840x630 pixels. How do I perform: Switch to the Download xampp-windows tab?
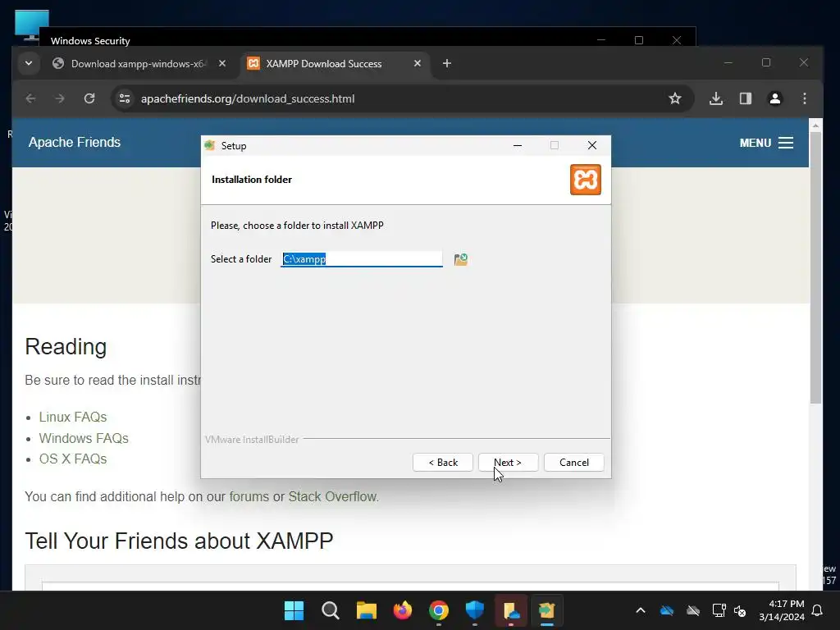(x=138, y=64)
